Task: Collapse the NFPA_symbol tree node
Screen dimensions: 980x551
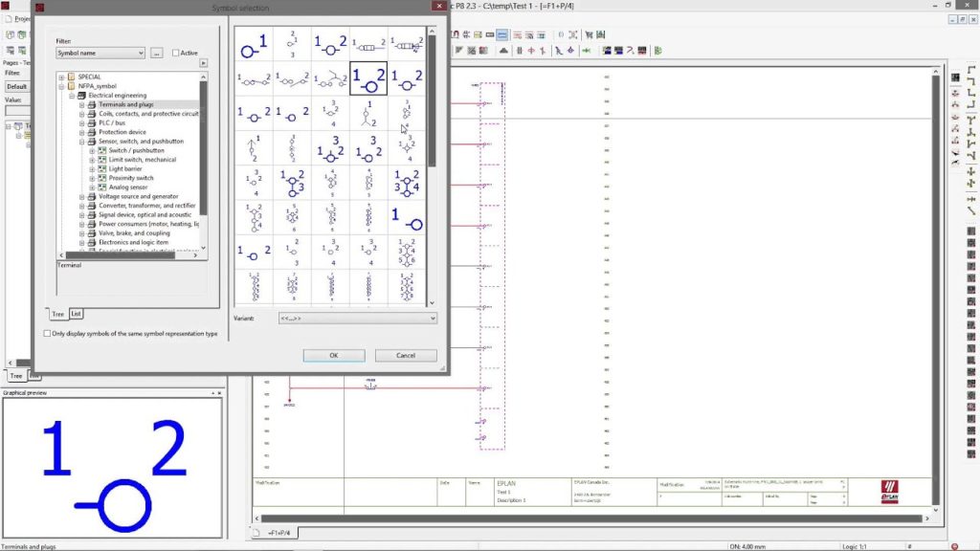Action: coord(61,86)
